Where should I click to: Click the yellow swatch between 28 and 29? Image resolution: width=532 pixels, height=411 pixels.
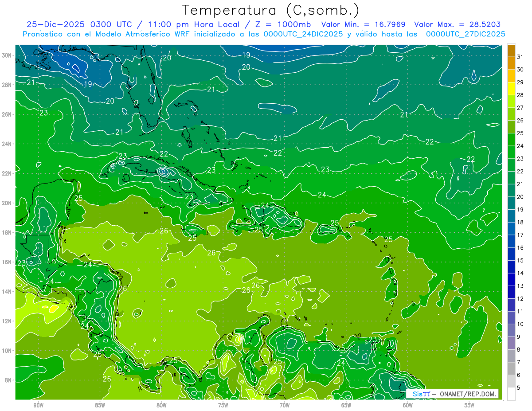coord(511,89)
